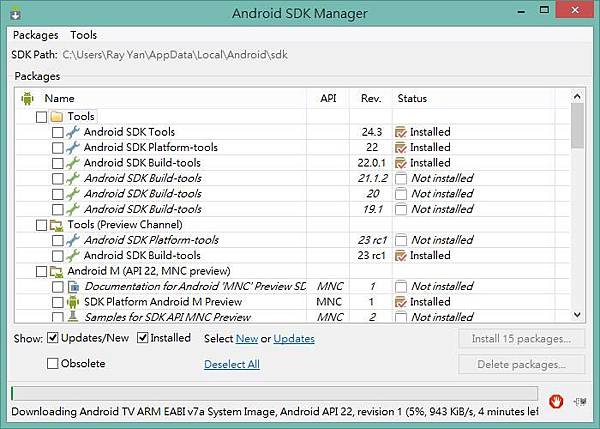Viewport: 600px width, 429px height.
Task: Click Install 15 packages button
Action: point(521,339)
